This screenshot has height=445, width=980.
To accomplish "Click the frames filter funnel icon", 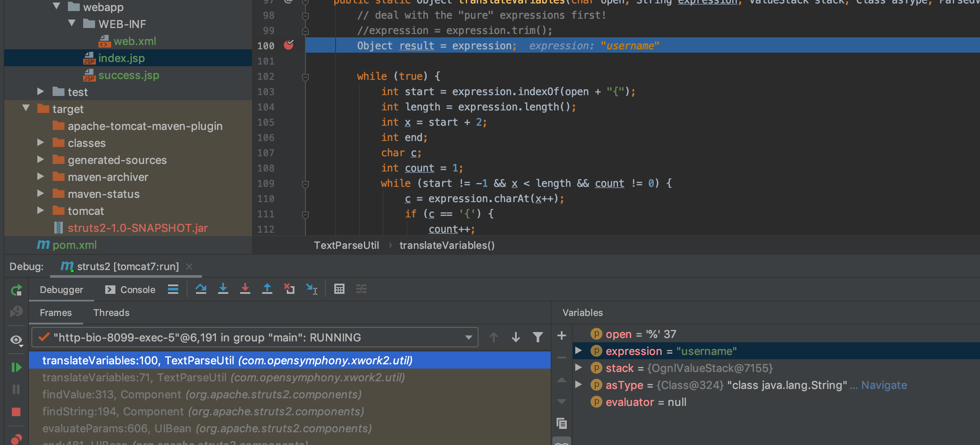I will (x=538, y=338).
